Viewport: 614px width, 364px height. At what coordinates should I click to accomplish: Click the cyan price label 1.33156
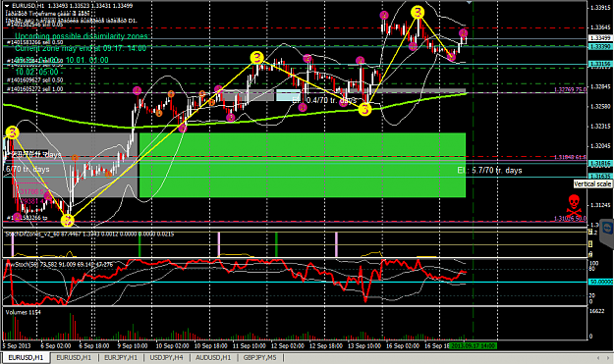600,64
